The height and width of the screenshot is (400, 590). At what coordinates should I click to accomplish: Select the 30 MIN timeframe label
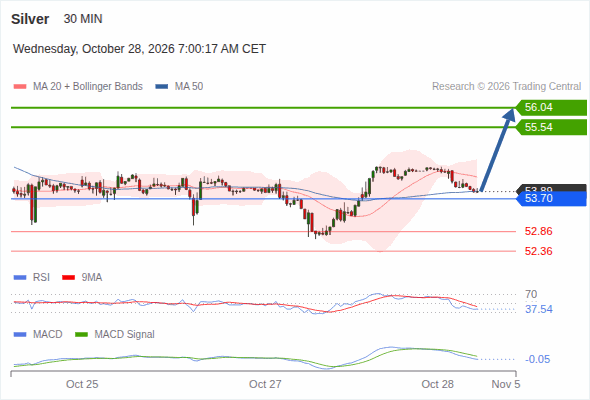click(83, 19)
